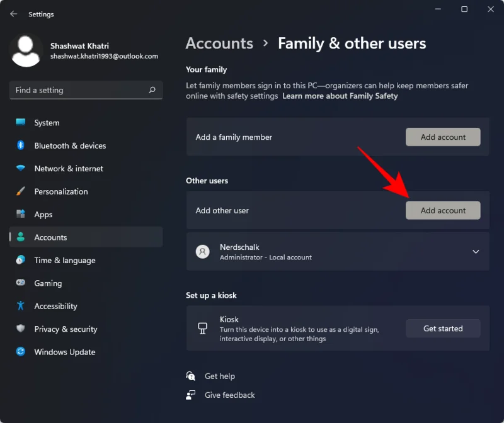Click Get started for kiosk setup
This screenshot has height=423, width=504.
point(443,328)
